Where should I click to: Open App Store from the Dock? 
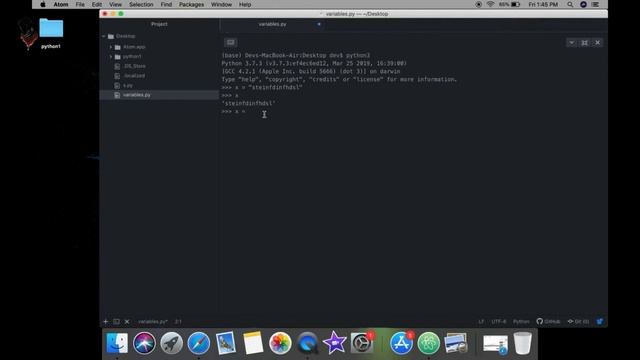pyautogui.click(x=401, y=343)
